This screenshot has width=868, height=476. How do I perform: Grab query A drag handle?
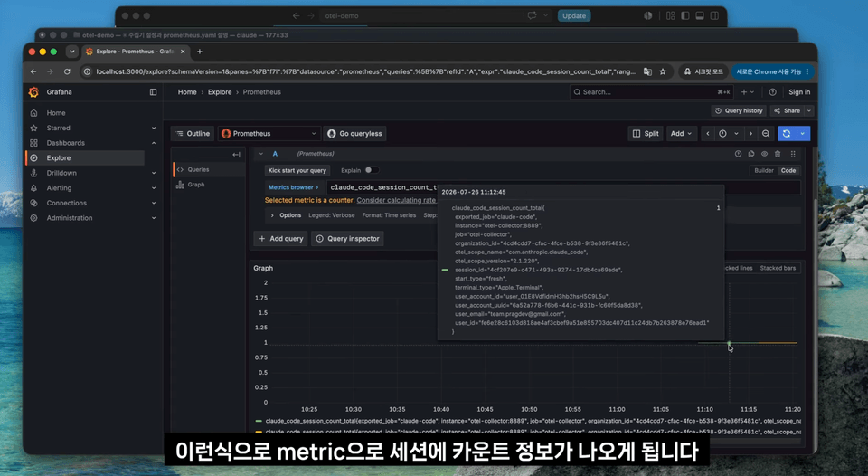tap(793, 154)
